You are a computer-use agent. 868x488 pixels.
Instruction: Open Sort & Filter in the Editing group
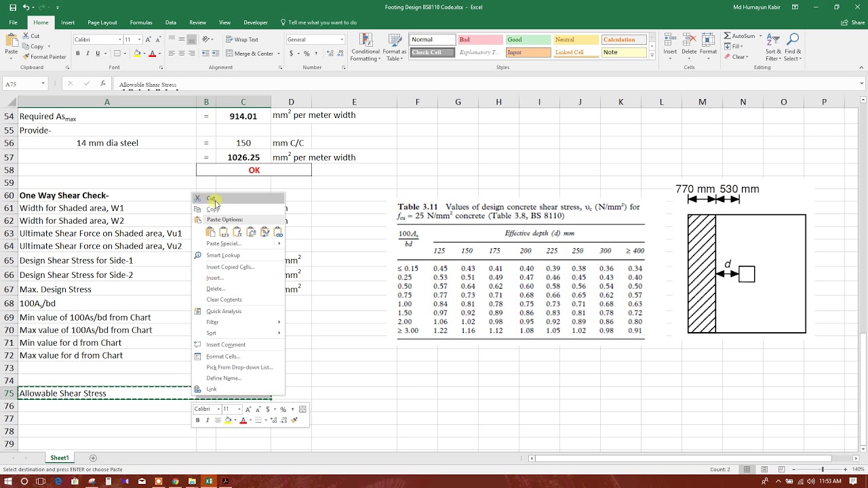pos(774,47)
